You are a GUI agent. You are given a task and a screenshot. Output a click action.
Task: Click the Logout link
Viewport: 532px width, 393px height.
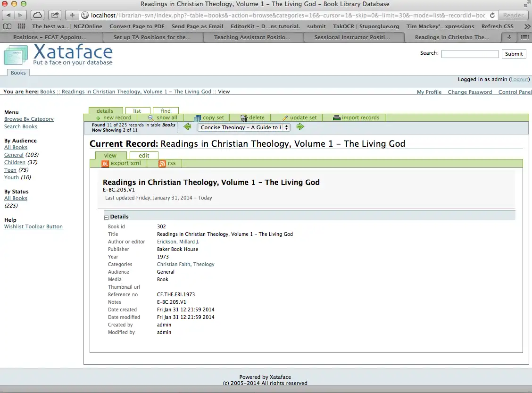519,79
